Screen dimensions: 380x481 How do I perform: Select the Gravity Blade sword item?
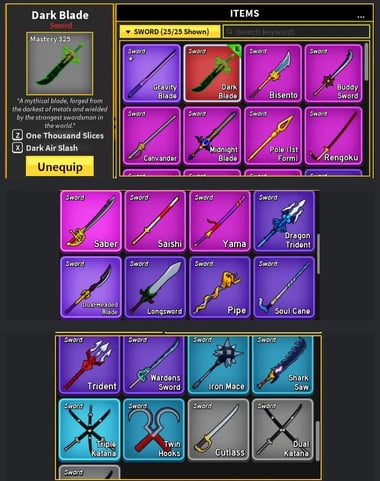point(152,73)
